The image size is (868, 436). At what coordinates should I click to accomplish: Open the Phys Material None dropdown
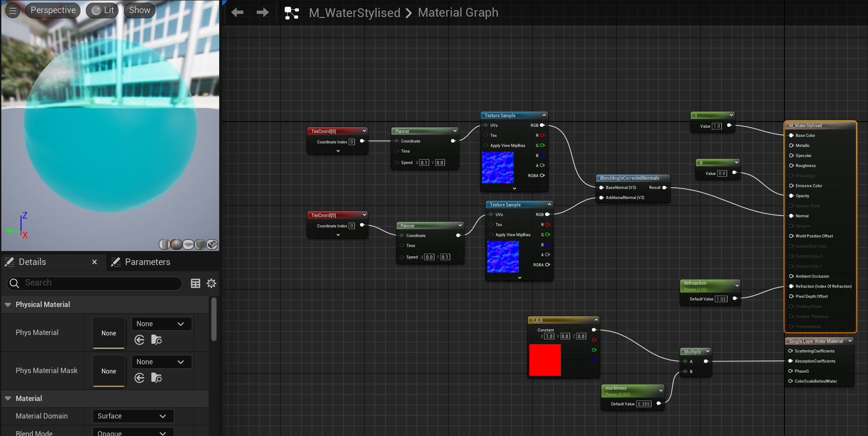[161, 324]
